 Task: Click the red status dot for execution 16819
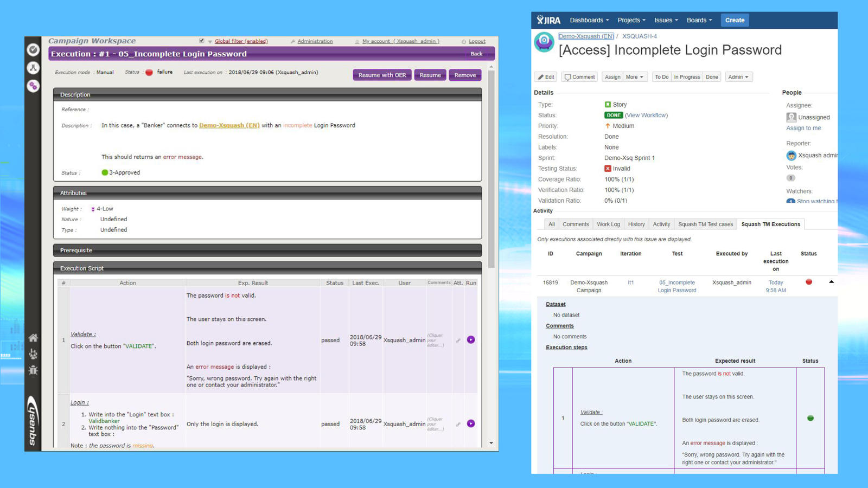pyautogui.click(x=809, y=282)
